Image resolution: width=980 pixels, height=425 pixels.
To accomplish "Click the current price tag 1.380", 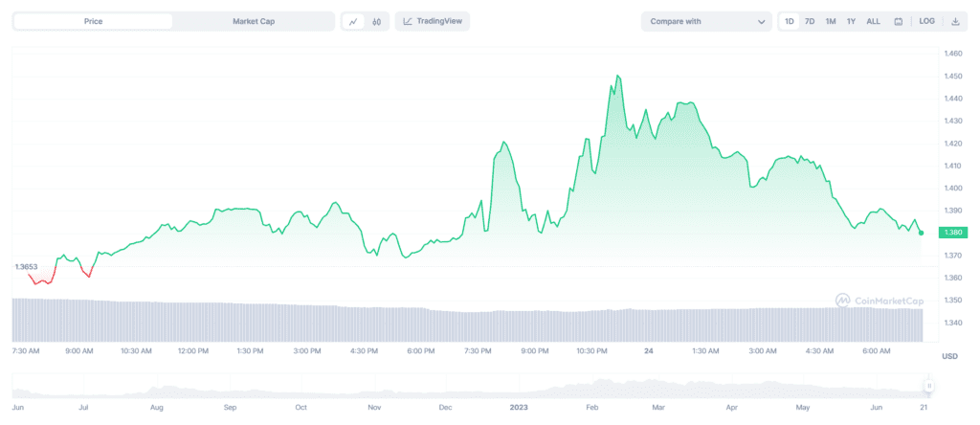I will point(953,233).
